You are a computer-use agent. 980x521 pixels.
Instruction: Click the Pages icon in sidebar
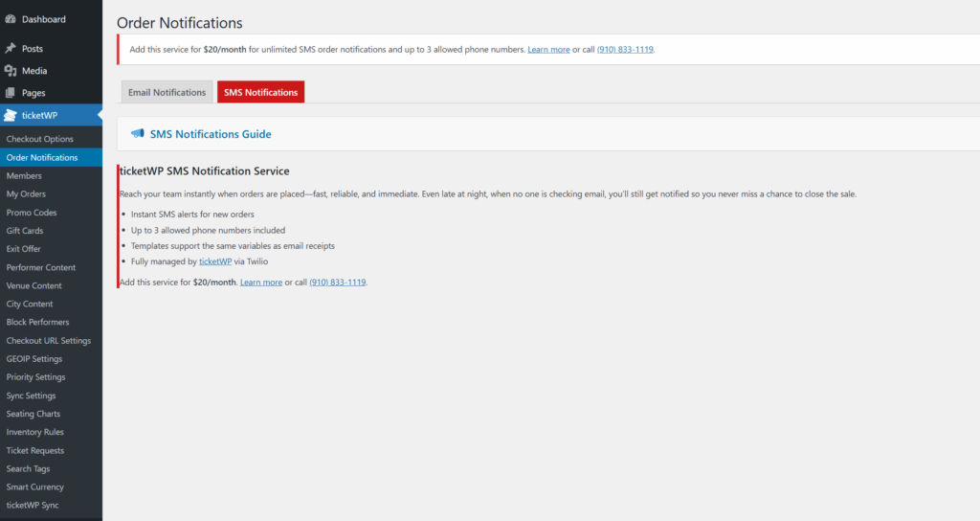click(10, 93)
